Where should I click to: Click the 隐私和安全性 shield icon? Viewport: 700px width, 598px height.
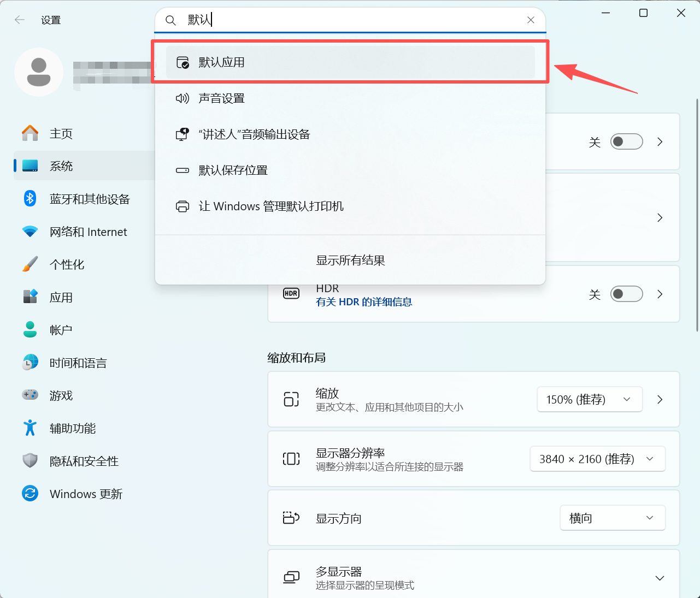[30, 461]
